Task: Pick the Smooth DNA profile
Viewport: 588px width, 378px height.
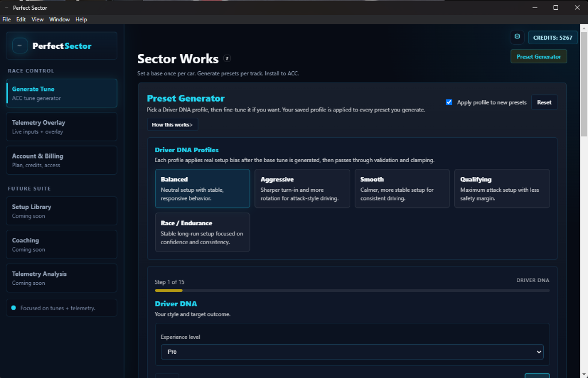Action: pos(402,188)
